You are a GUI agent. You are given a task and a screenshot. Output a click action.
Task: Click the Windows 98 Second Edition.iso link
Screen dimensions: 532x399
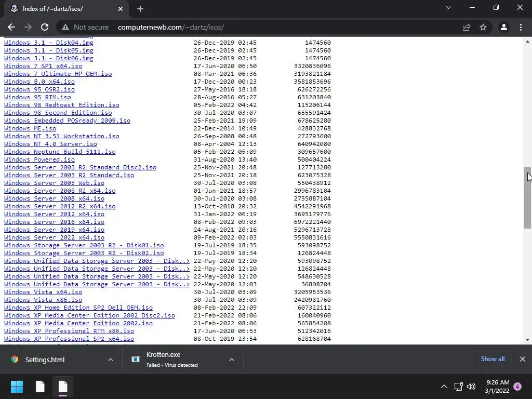click(x=58, y=113)
